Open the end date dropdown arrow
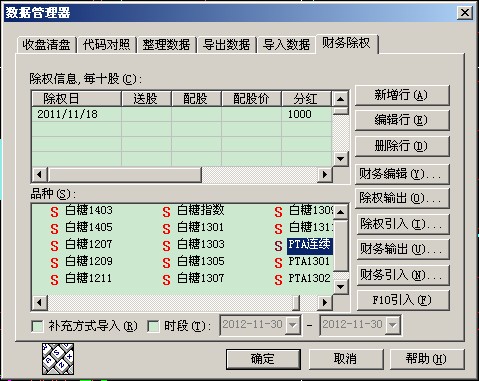Viewport: 479px width, 381px height. coord(393,325)
